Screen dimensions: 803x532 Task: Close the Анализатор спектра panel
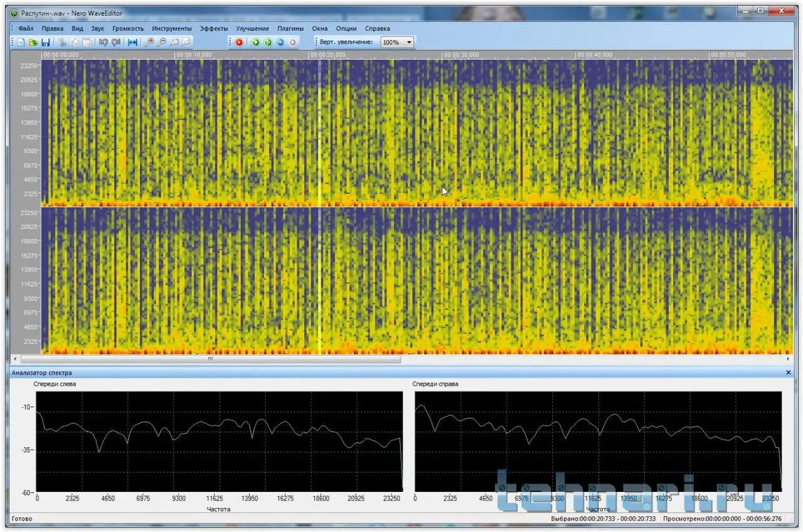pos(789,373)
